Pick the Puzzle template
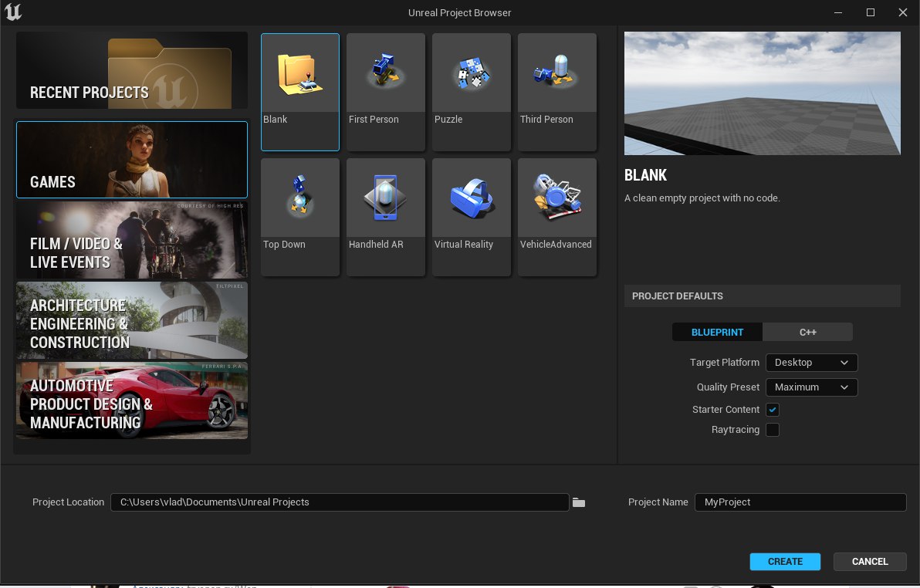This screenshot has height=588, width=920. click(x=471, y=92)
